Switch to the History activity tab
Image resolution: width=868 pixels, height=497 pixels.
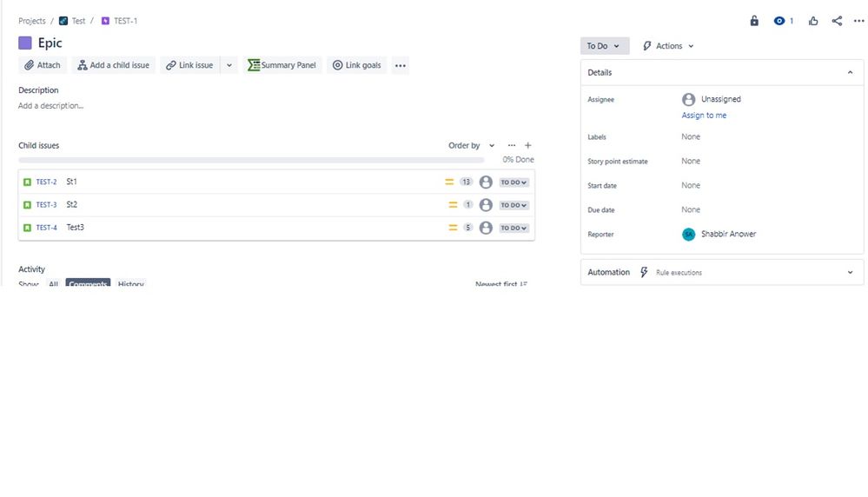[130, 282]
